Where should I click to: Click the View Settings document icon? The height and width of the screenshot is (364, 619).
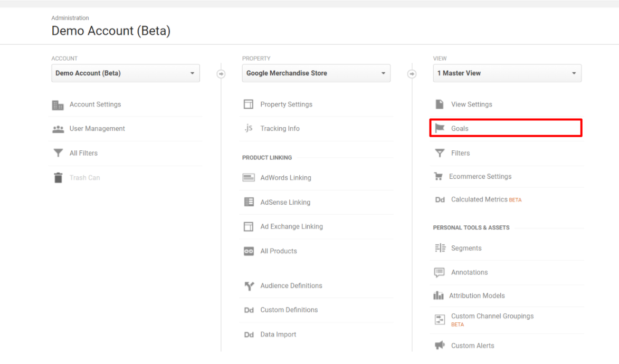(440, 104)
